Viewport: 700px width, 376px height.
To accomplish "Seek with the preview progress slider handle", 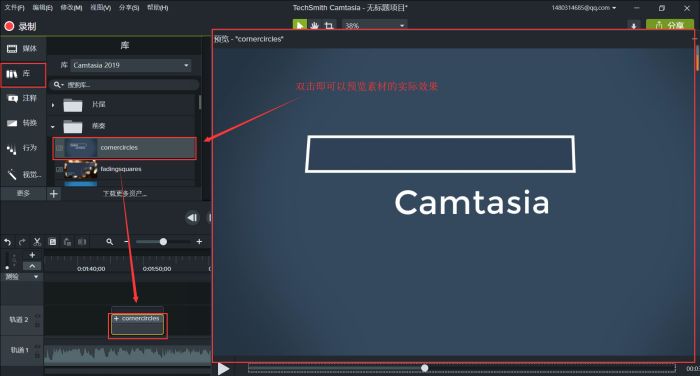I will (x=425, y=368).
